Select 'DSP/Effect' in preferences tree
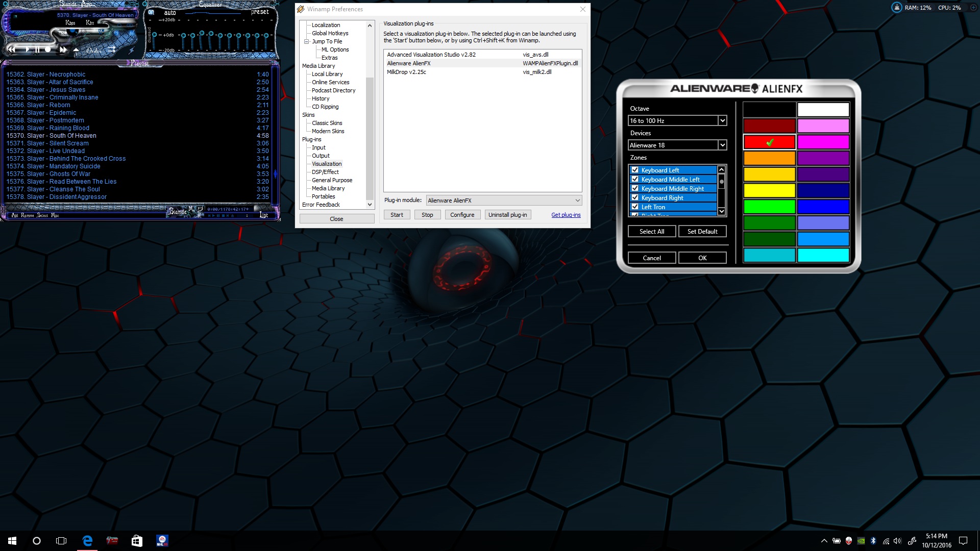This screenshot has width=980, height=551. tap(325, 172)
